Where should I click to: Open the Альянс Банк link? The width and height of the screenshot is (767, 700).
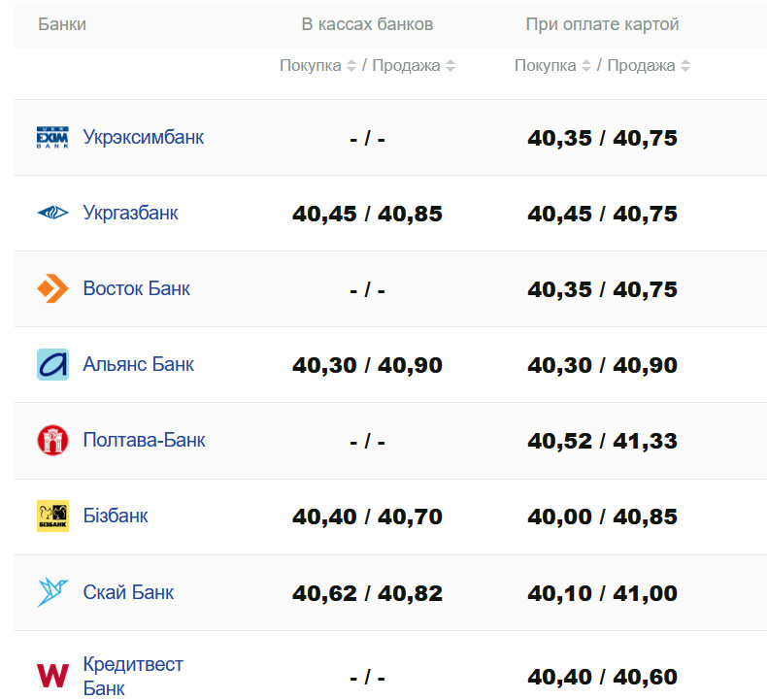(139, 364)
